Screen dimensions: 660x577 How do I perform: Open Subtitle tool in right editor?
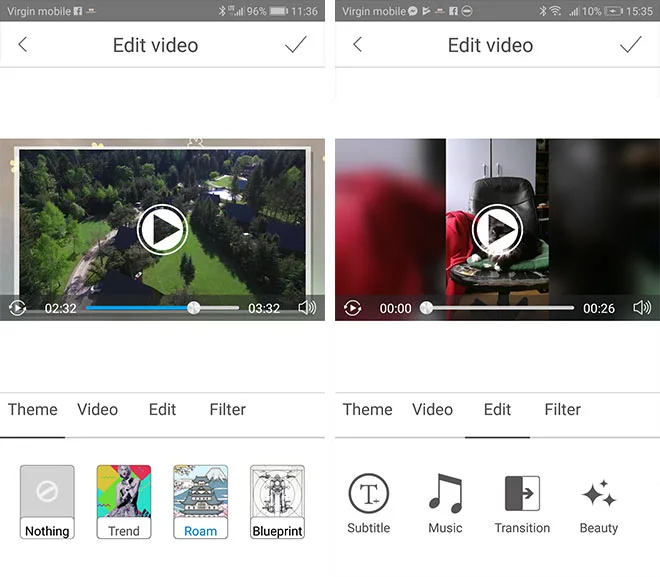(368, 503)
